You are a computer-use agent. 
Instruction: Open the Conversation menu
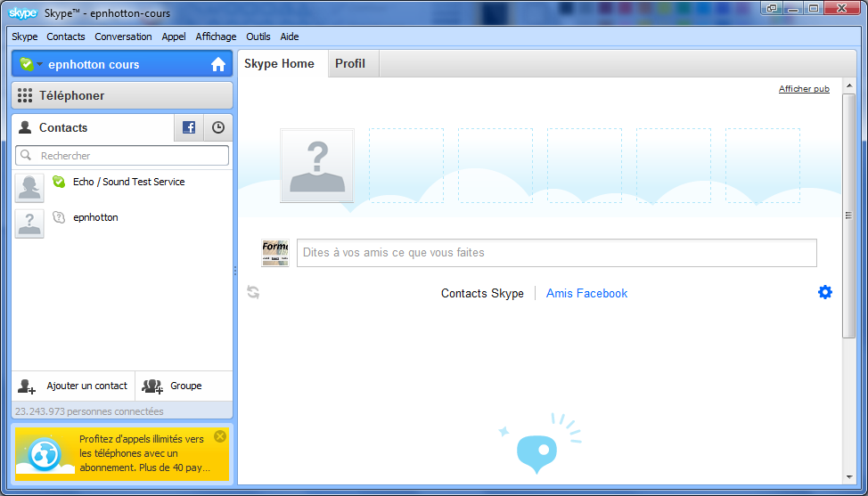[x=123, y=37]
